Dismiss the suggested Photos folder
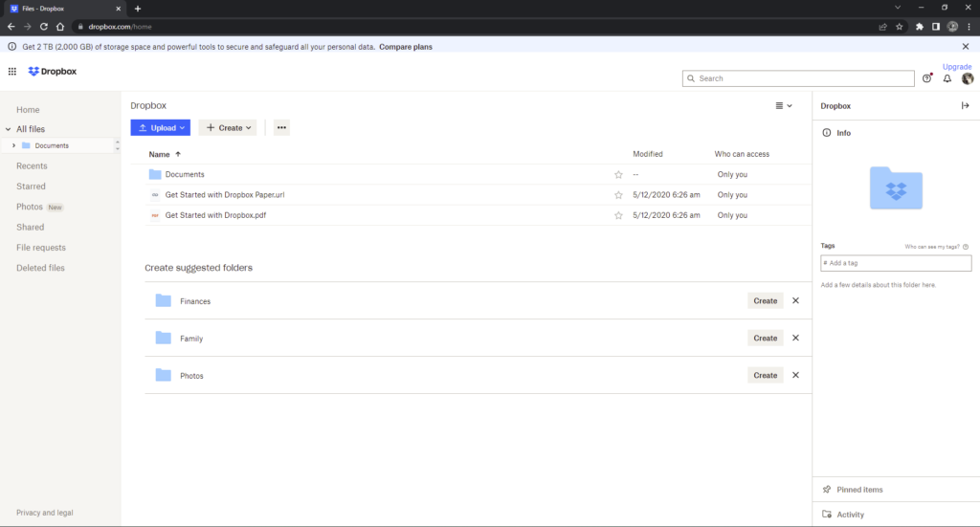 [x=795, y=375]
